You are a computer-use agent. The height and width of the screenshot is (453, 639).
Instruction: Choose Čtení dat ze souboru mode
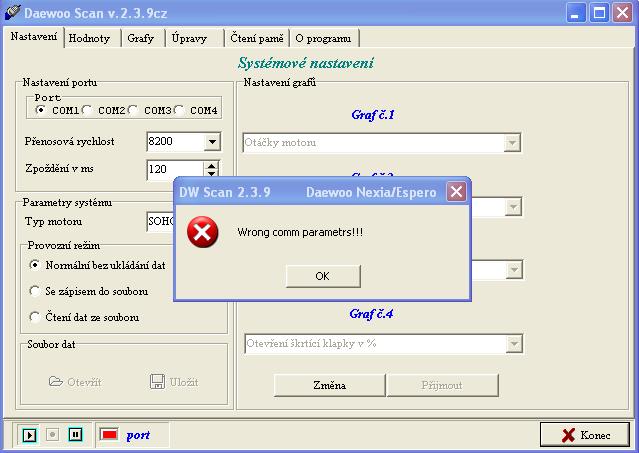[x=35, y=317]
